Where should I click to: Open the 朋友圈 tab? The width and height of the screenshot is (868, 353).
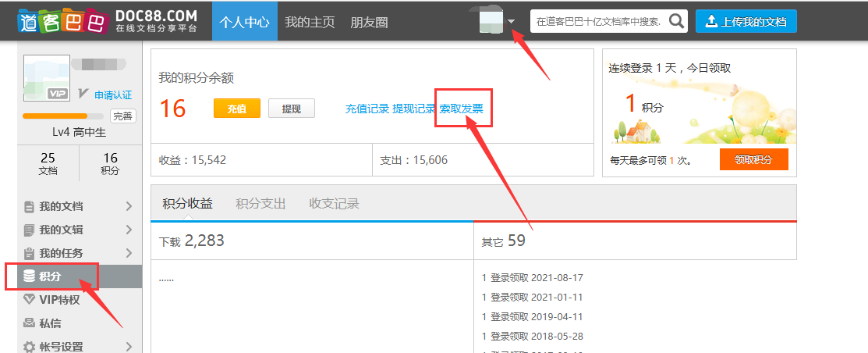(369, 22)
